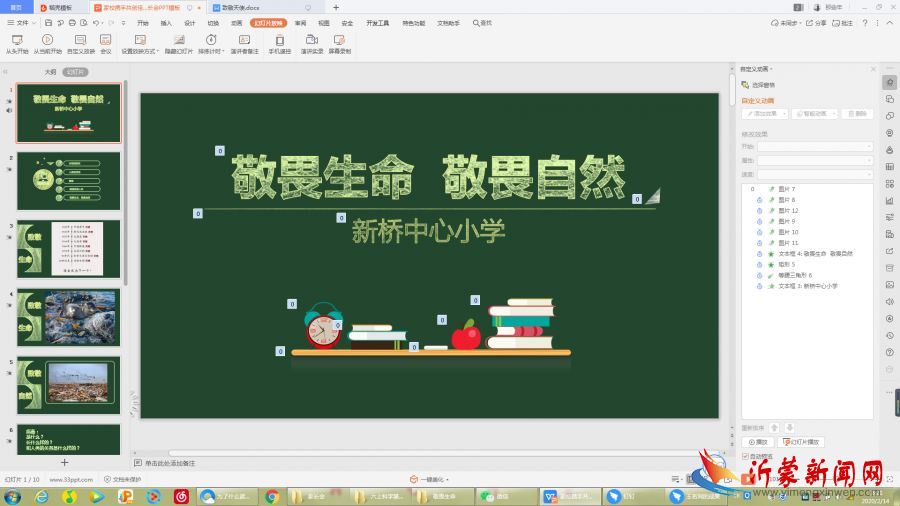
Task: Click the 播放 play button in animation pane
Action: pyautogui.click(x=759, y=442)
